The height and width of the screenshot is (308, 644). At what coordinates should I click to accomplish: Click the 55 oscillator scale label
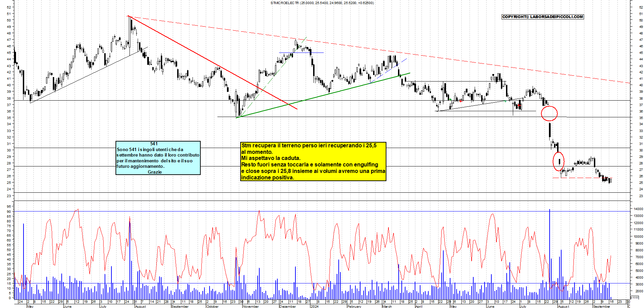point(9,245)
